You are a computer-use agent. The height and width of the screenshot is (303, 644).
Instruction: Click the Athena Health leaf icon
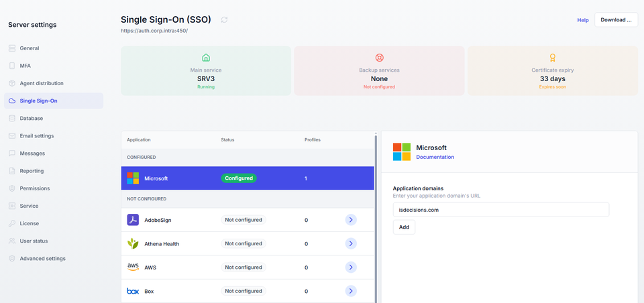click(133, 243)
